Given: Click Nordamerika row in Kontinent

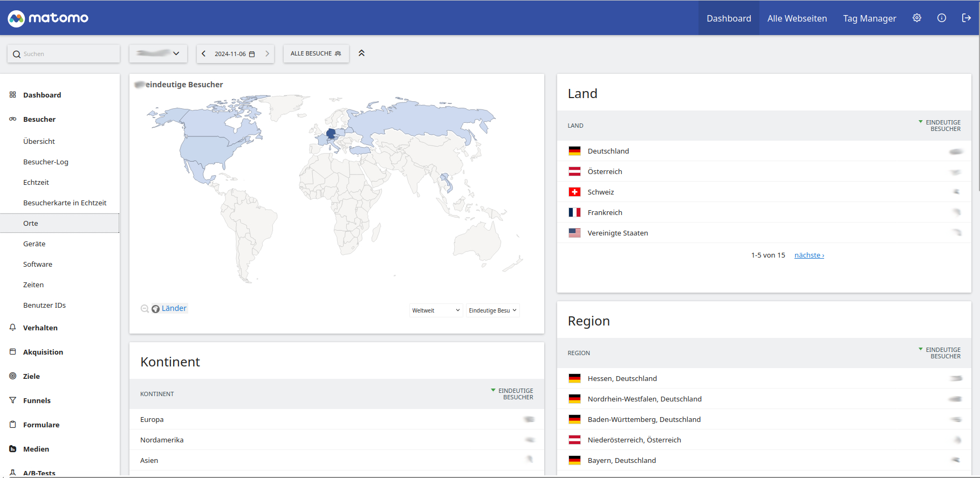Looking at the screenshot, I should tap(337, 440).
